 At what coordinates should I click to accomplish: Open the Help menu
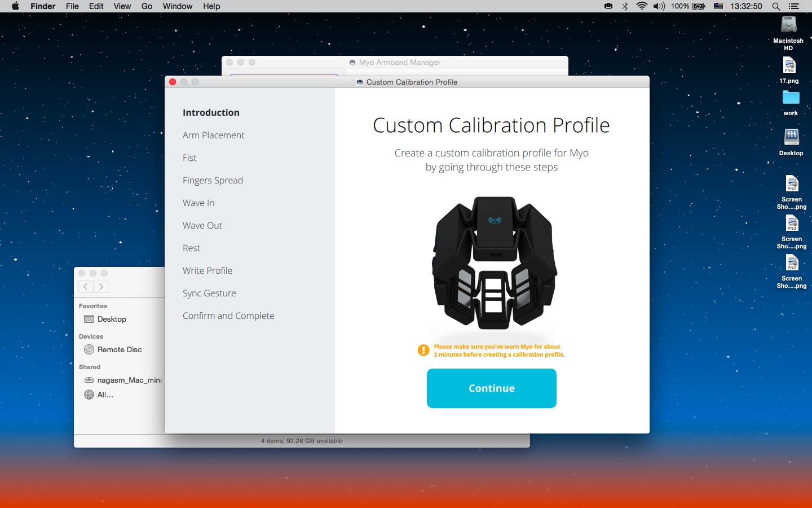211,6
